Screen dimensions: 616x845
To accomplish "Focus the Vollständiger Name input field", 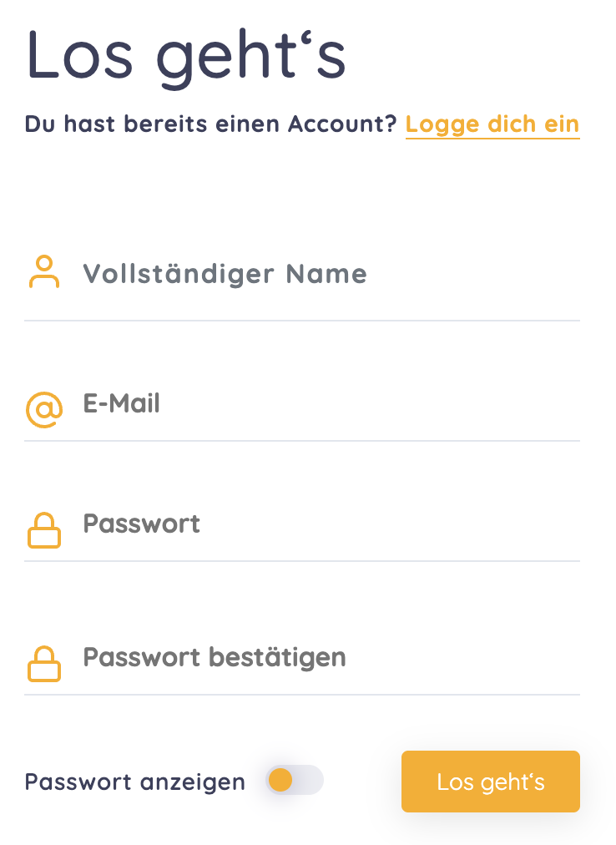I will [x=326, y=274].
